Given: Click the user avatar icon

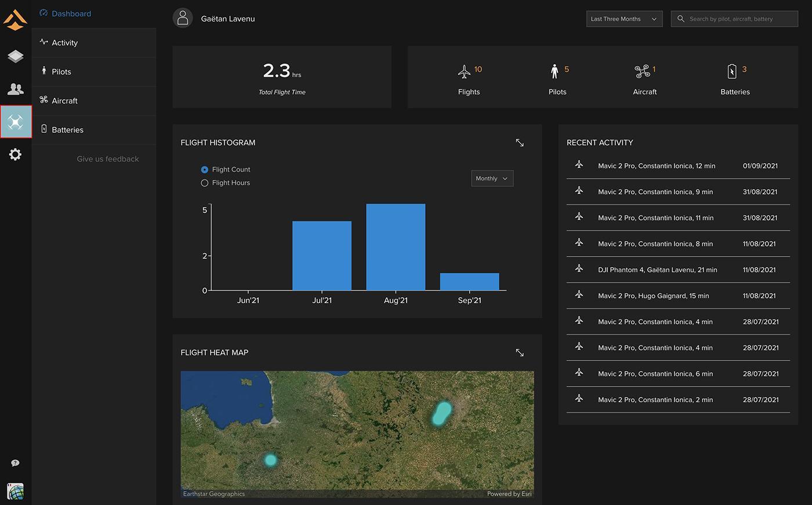Looking at the screenshot, I should 183,18.
